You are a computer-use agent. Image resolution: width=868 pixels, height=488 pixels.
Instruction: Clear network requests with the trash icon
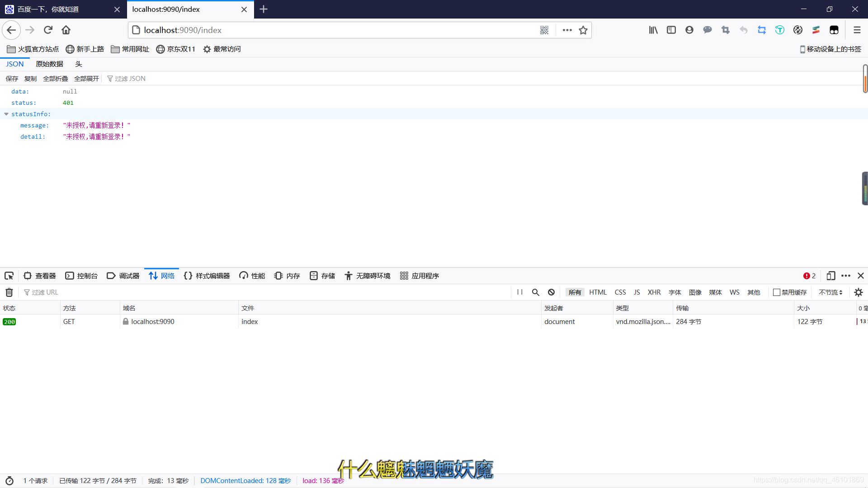pyautogui.click(x=8, y=292)
